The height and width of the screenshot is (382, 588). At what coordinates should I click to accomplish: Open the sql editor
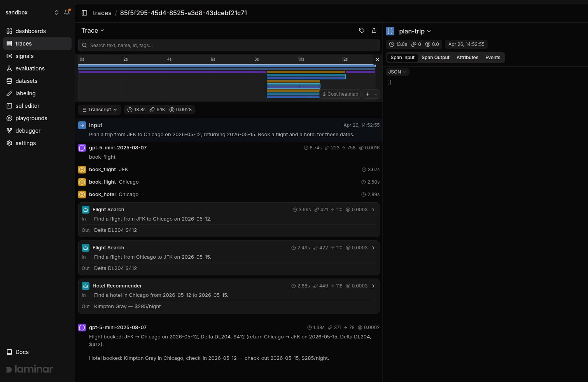click(37, 106)
